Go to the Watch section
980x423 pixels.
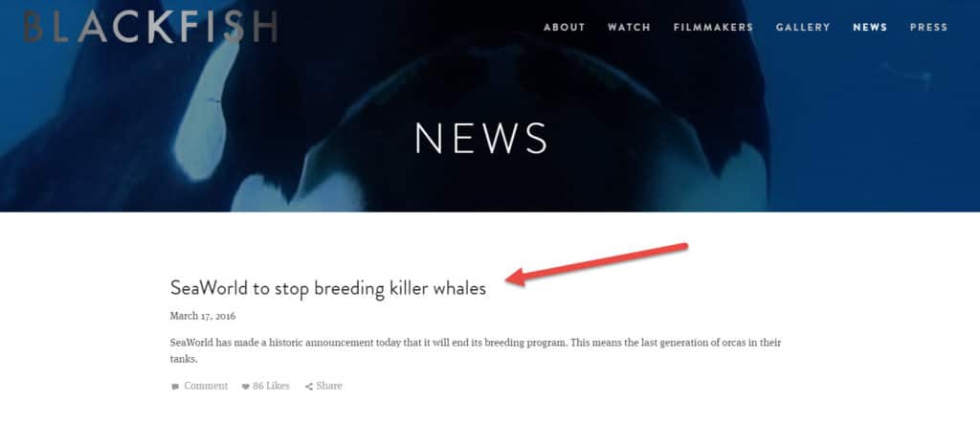coord(629,28)
